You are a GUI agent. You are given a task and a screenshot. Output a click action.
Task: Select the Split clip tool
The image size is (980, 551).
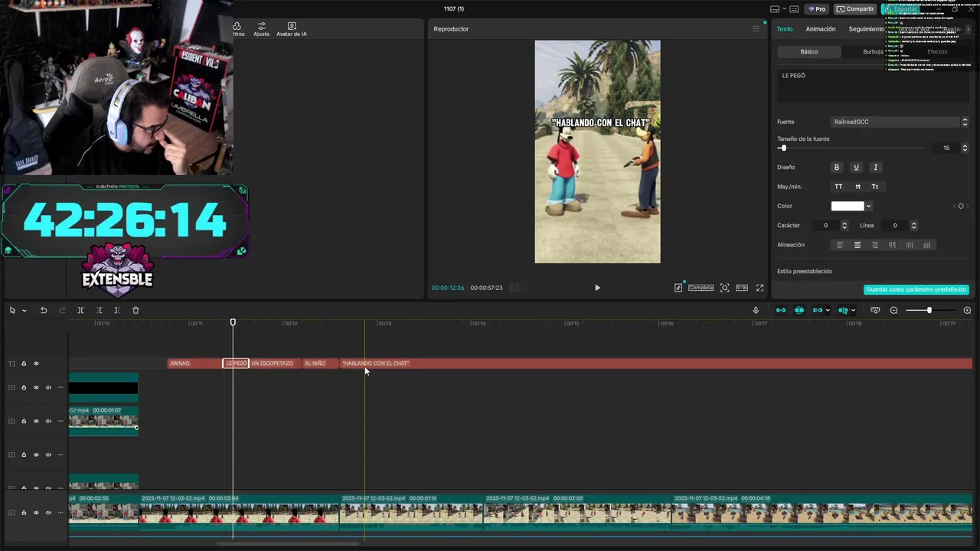[x=80, y=310]
